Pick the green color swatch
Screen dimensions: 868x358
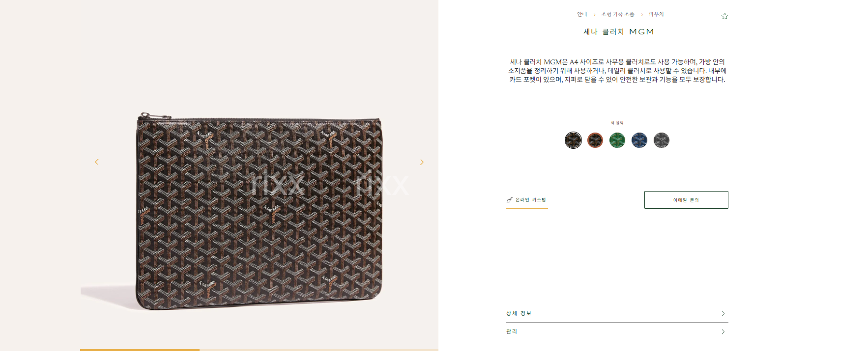(617, 140)
